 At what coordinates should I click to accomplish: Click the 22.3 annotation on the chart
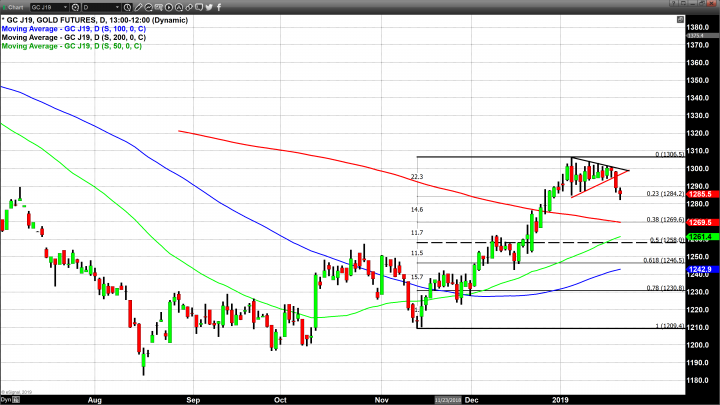[x=417, y=177]
